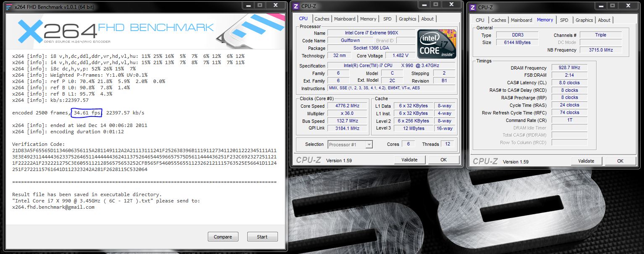This screenshot has height=254, width=644.
Task: Select Mainboard tab in the Memory timings window
Action: [x=521, y=20]
